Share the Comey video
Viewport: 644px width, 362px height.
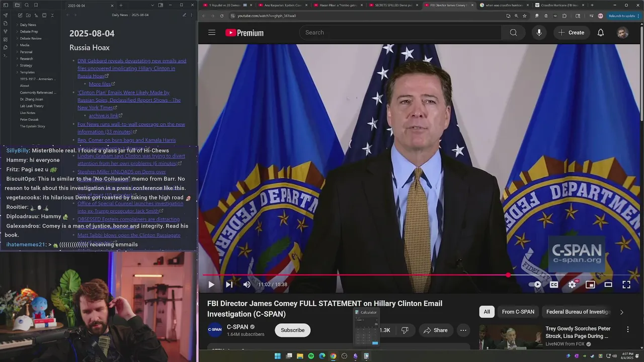436,330
